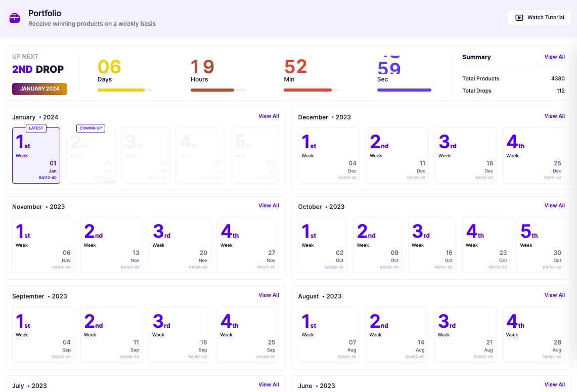Open View All for December 2023
The image size is (577, 392).
point(554,116)
